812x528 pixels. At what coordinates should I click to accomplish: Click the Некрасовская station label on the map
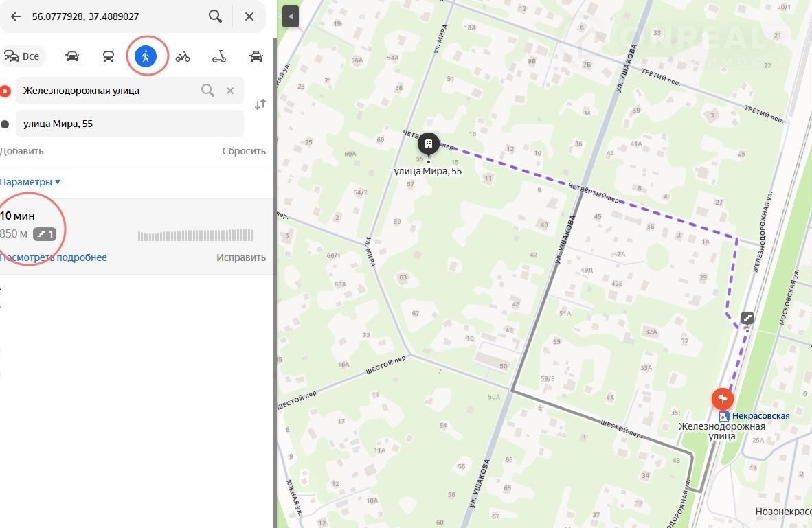pyautogui.click(x=760, y=416)
